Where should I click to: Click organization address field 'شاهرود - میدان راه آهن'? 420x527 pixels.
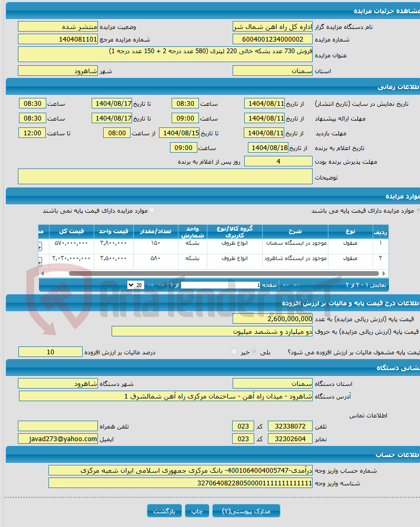tap(166, 396)
